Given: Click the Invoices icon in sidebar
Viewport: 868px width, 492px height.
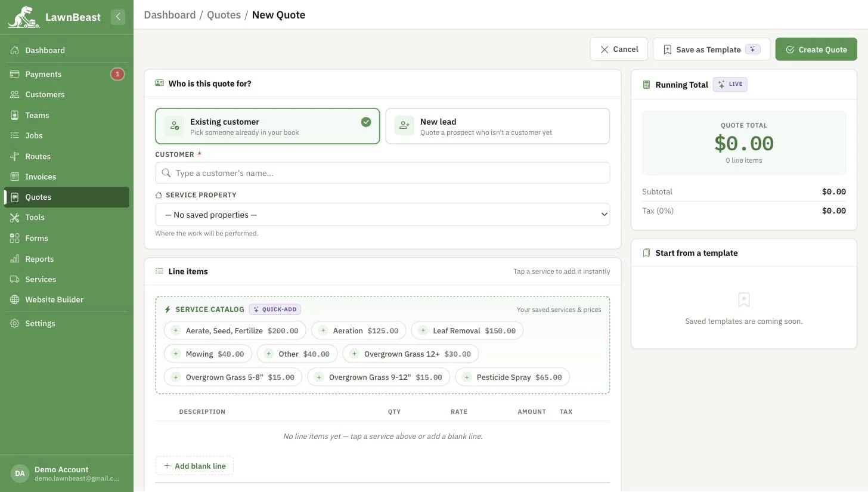Looking at the screenshot, I should pos(15,177).
